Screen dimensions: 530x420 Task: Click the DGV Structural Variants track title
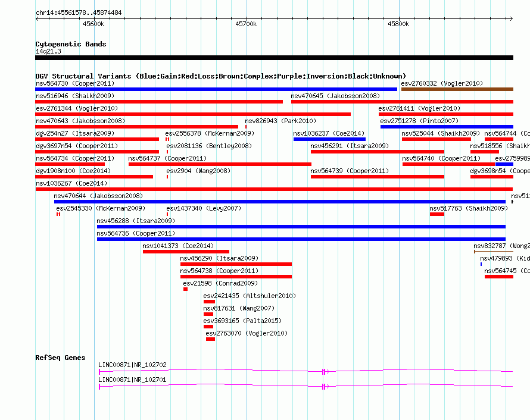tap(220, 76)
